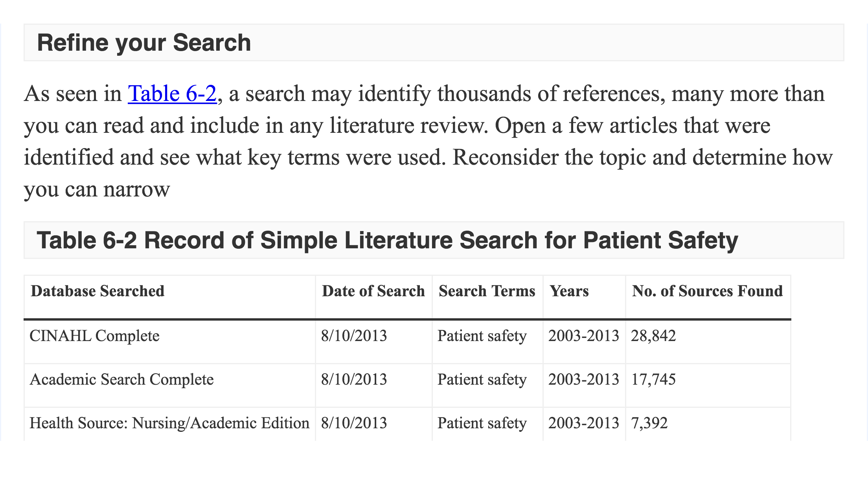Click 2003-2013 years in Health Source row
Image resolution: width=868 pixels, height=488 pixels.
[x=584, y=423]
